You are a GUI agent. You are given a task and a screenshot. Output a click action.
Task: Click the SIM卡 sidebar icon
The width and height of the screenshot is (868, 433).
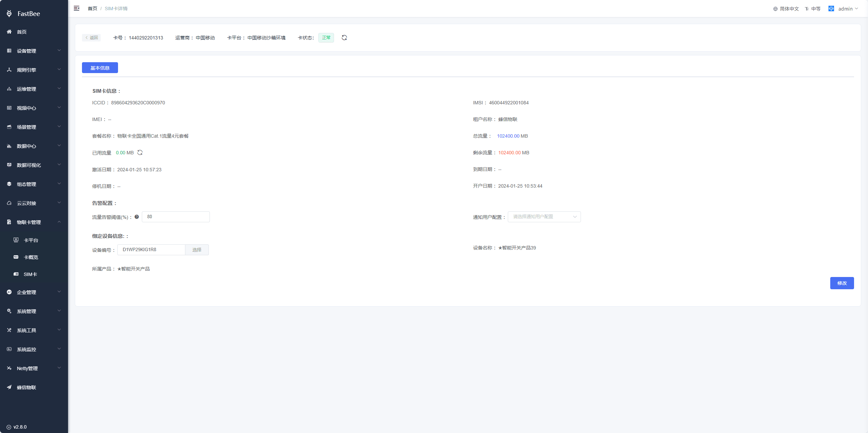(16, 274)
